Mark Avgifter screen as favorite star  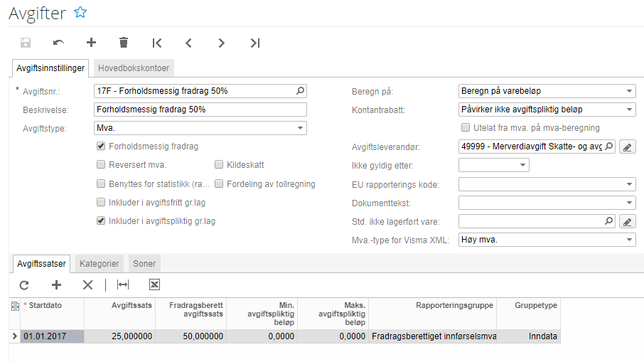[x=80, y=12]
